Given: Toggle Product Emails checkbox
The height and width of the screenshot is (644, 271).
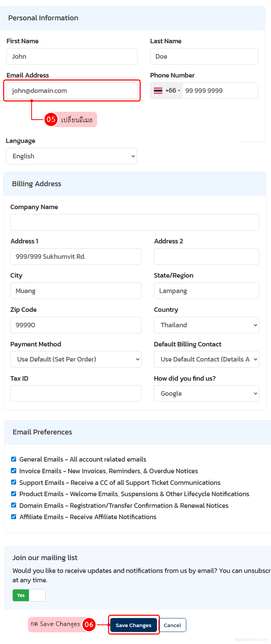Looking at the screenshot, I should (14, 494).
